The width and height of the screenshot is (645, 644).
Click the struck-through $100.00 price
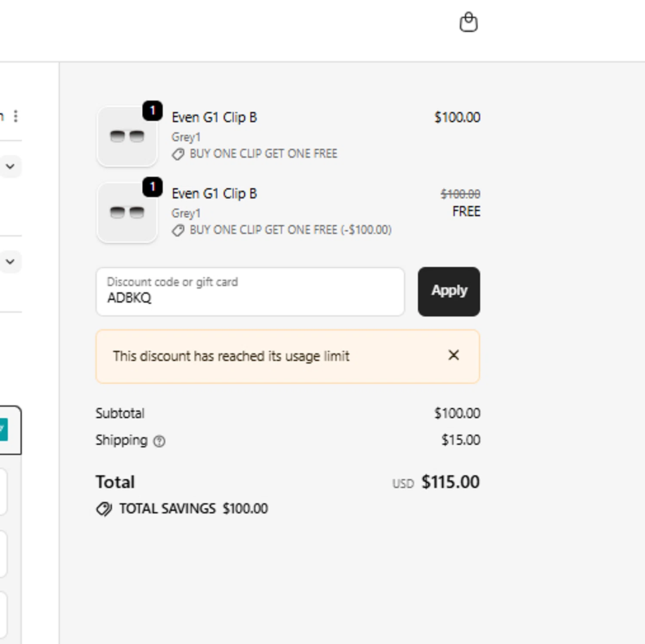460,194
